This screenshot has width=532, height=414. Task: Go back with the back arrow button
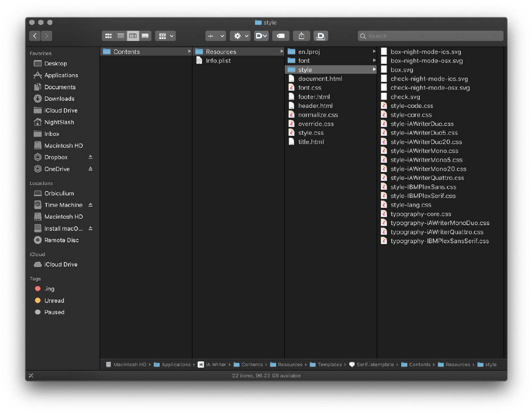click(35, 36)
